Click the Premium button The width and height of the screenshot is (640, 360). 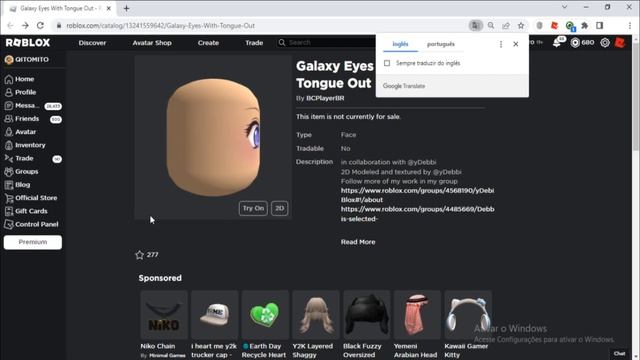[x=33, y=242]
